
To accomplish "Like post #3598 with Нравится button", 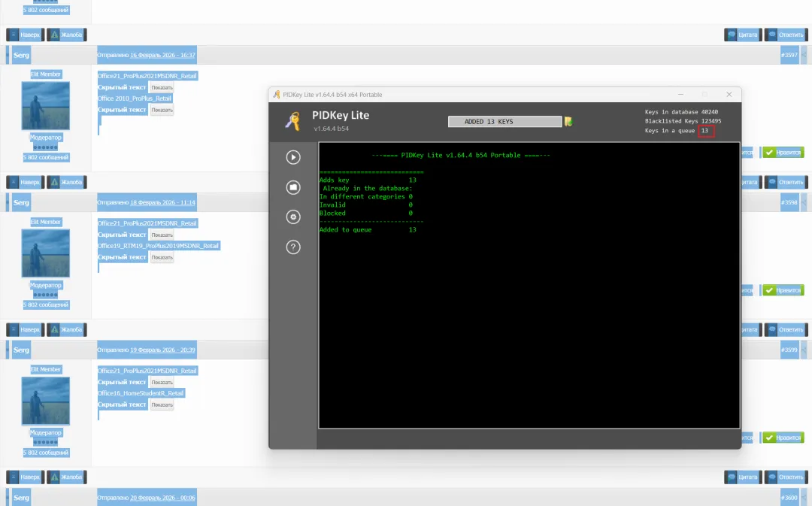I will click(x=783, y=290).
